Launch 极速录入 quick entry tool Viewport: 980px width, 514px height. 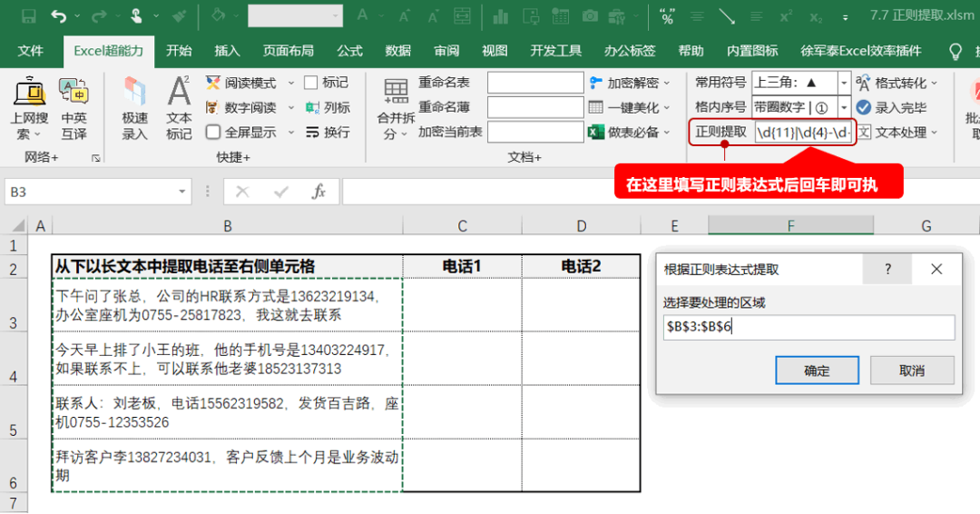[134, 109]
